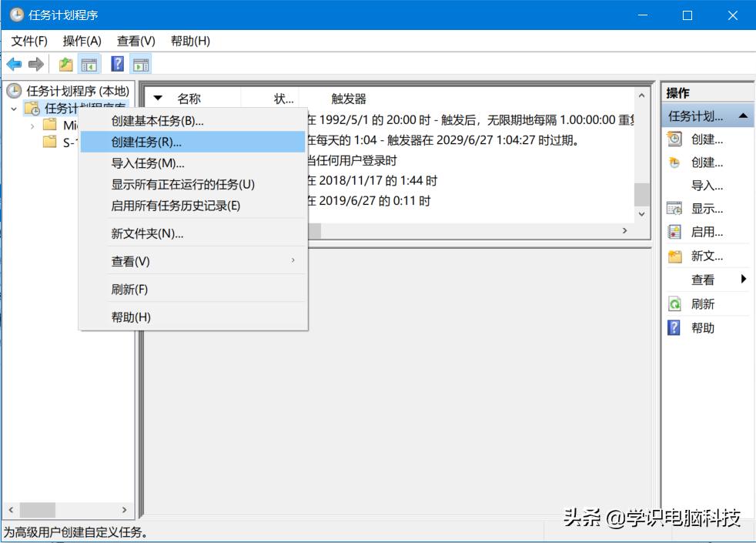Click the back navigation arrow icon
Image resolution: width=756 pixels, height=543 pixels.
14,63
